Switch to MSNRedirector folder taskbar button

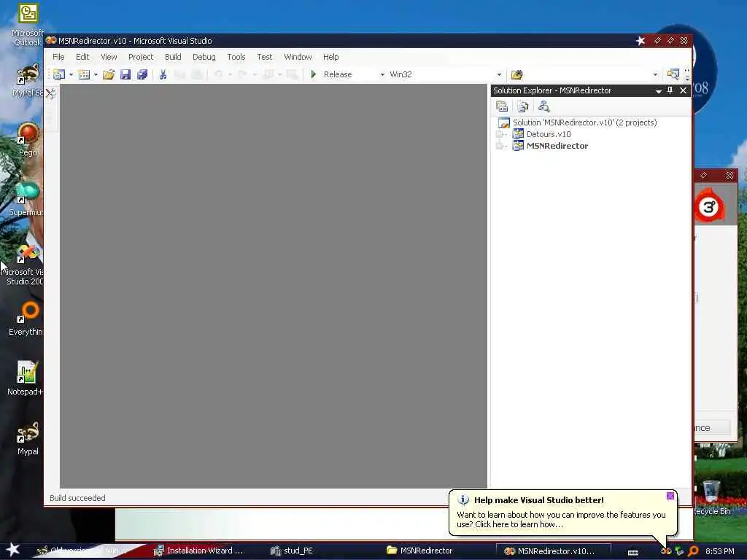pyautogui.click(x=419, y=551)
